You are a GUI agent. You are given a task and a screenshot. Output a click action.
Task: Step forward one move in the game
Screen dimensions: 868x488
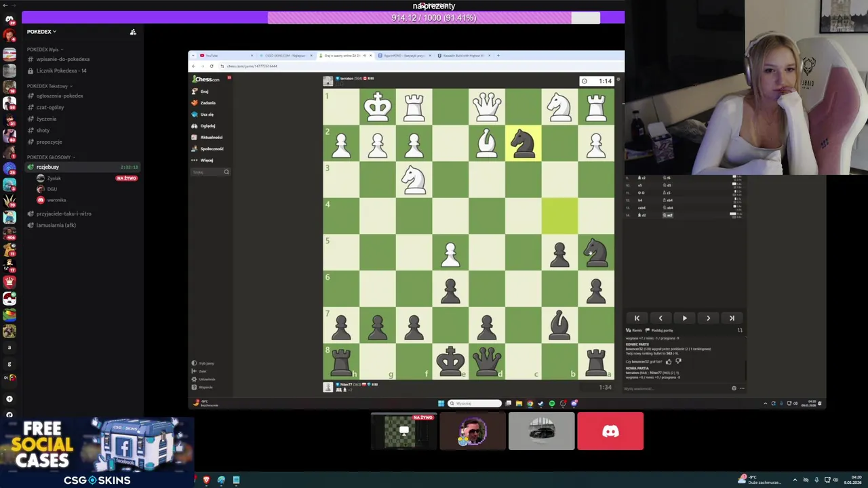708,318
